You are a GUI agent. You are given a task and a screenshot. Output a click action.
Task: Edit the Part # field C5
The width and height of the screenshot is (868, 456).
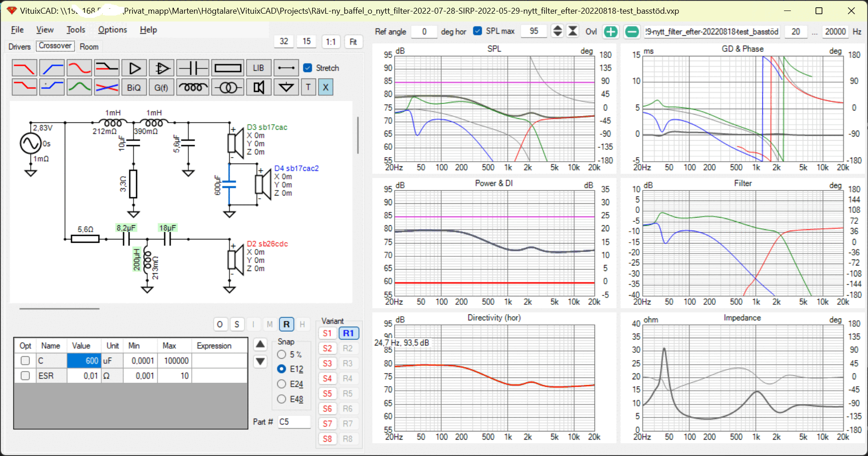(x=294, y=422)
